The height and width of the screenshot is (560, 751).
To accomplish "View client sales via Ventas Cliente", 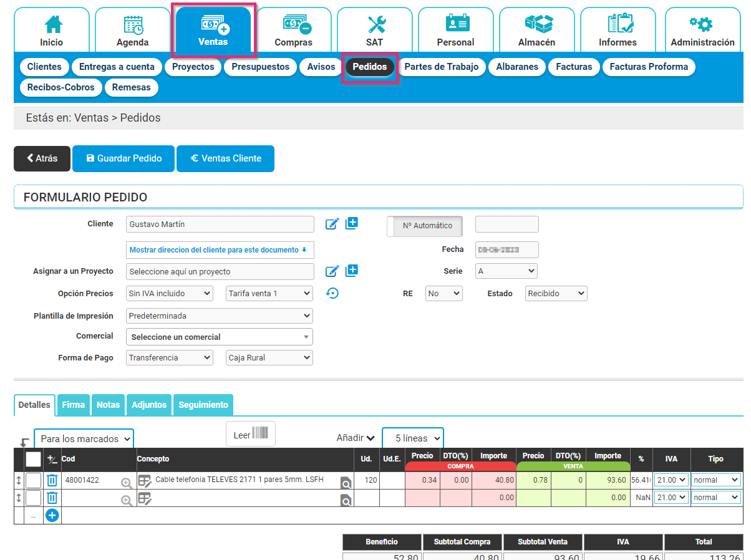I will (x=225, y=158).
